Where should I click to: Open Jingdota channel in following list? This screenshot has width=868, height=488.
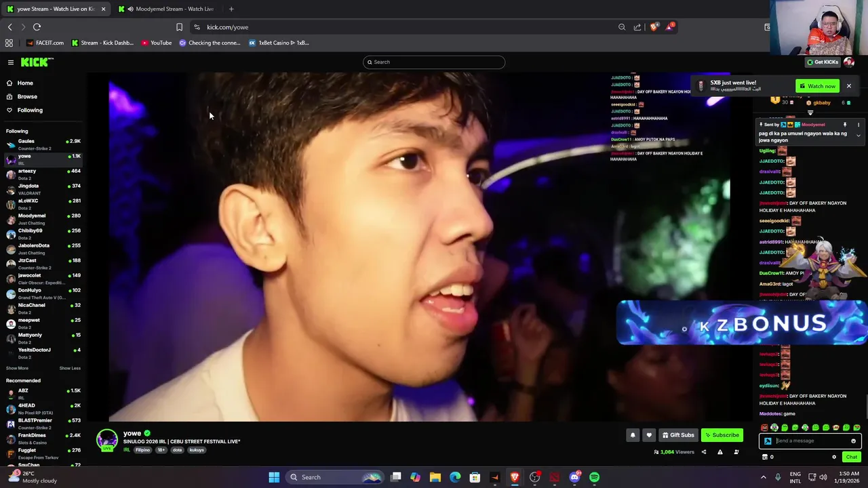pos(42,189)
